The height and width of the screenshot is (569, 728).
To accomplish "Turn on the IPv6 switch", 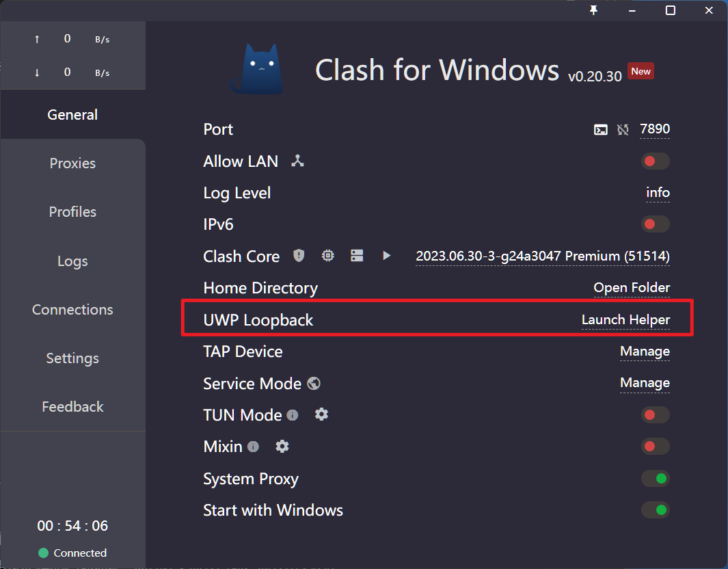I will 655,224.
